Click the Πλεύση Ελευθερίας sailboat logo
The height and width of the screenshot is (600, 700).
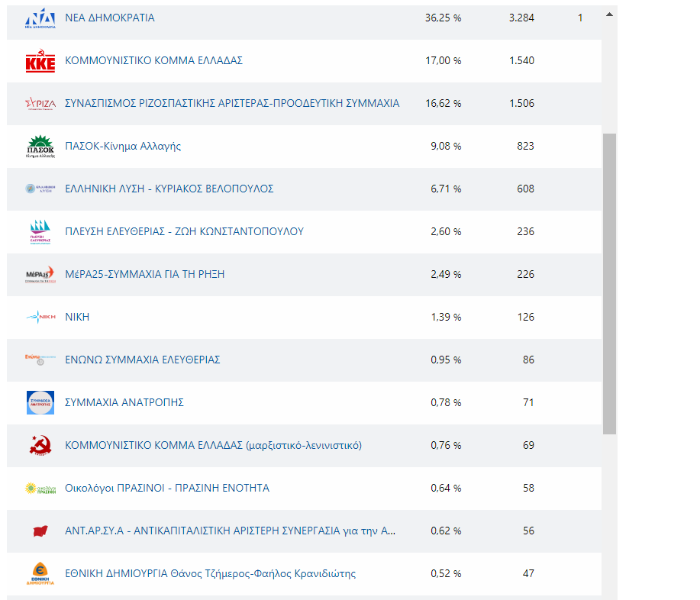point(40,232)
